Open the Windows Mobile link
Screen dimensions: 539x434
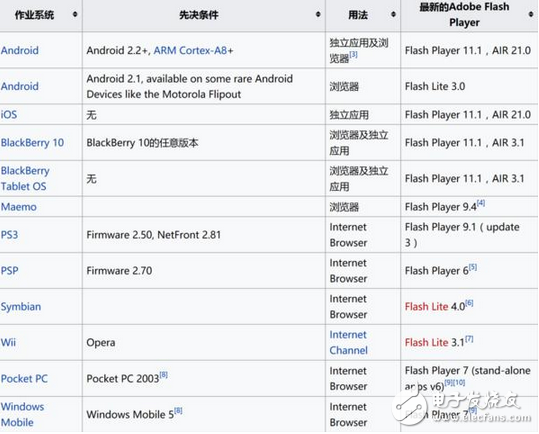[x=22, y=414]
